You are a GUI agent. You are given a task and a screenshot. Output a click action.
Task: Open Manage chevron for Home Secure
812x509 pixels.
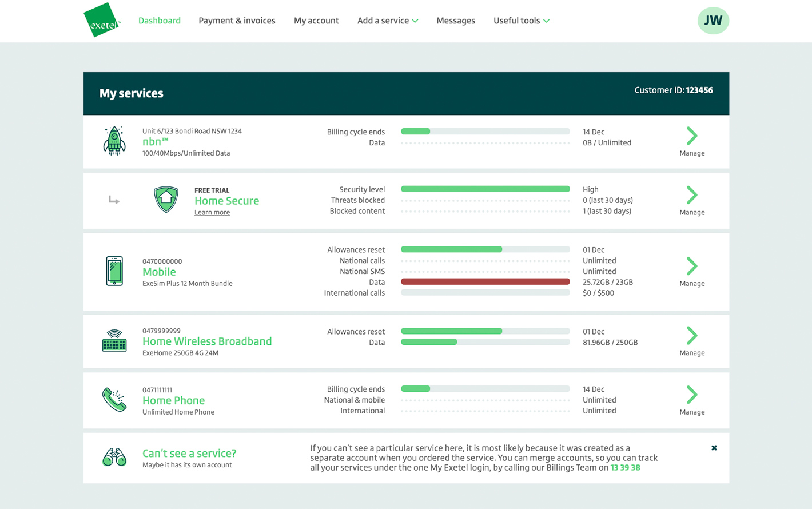[x=692, y=195]
